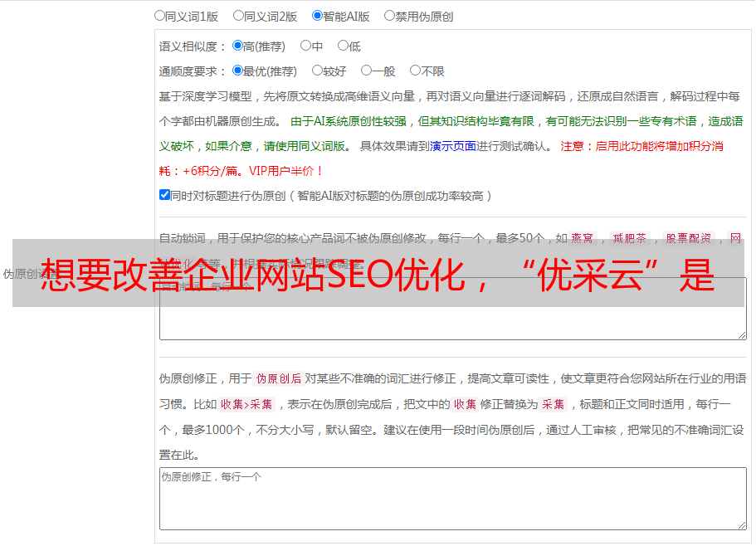The image size is (756, 546).
Task: Click inside the 自动锁词 textarea
Action: (x=453, y=309)
